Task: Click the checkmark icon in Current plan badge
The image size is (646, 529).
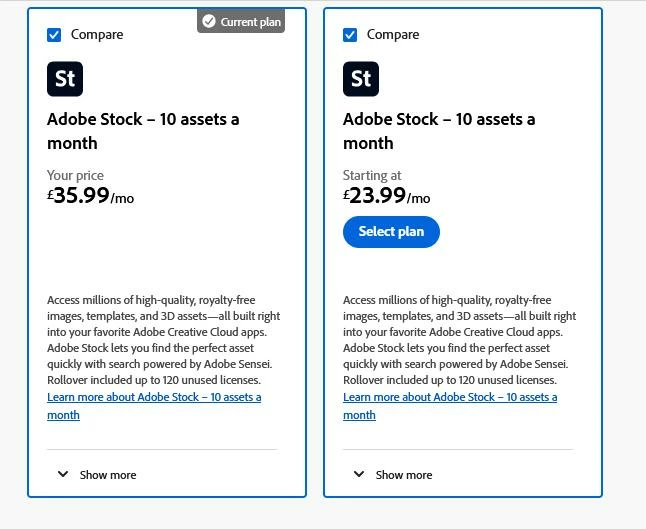Action: coord(209,21)
